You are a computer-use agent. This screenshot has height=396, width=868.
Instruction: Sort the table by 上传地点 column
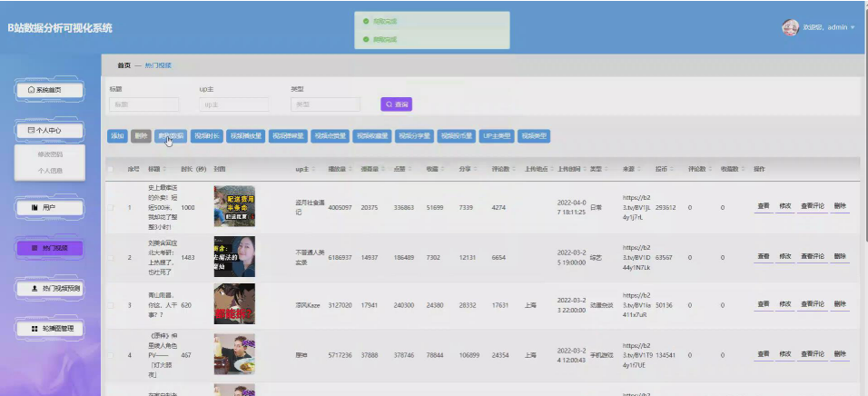click(x=552, y=169)
